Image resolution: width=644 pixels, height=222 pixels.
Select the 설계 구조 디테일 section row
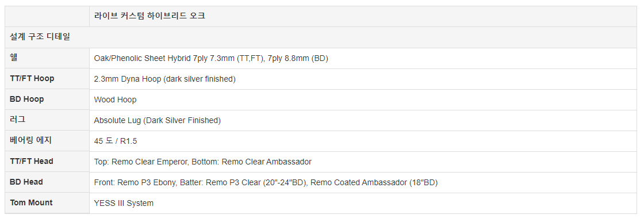[x=321, y=37]
